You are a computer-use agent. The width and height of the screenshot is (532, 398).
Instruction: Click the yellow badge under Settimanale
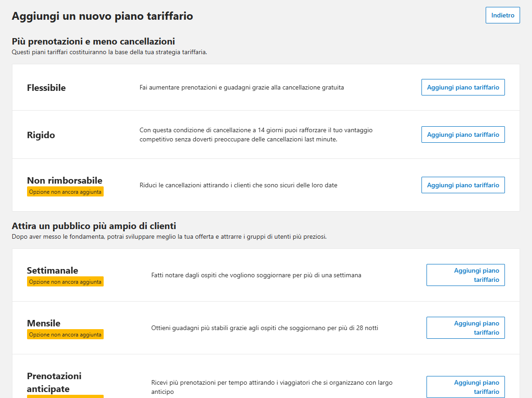tap(65, 282)
